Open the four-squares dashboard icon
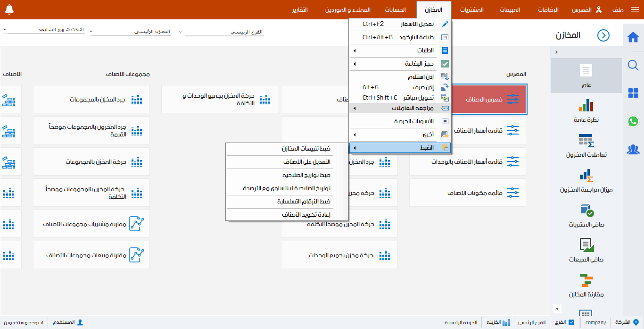 pos(633,93)
